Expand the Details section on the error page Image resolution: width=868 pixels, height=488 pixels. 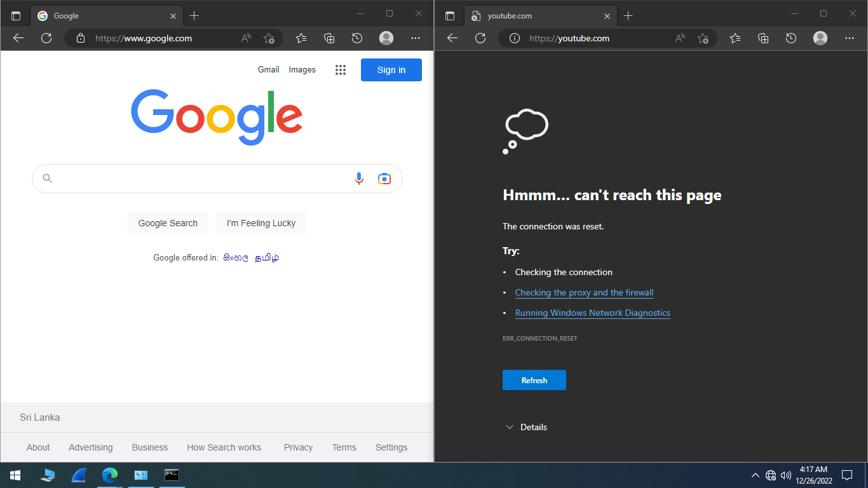(x=526, y=427)
